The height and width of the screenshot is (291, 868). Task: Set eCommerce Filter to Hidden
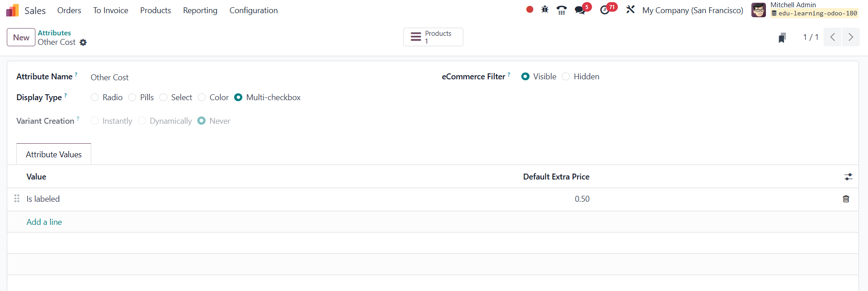click(x=566, y=77)
